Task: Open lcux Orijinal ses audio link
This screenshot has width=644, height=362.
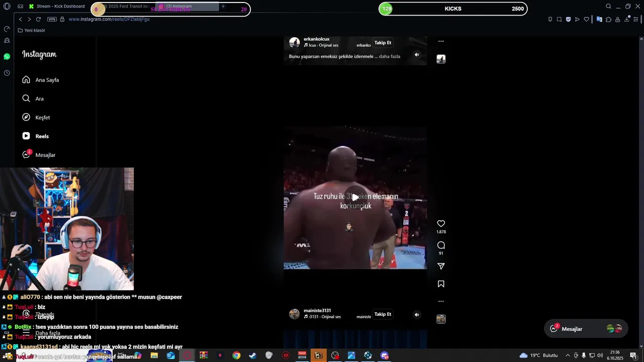Action: coord(320,45)
